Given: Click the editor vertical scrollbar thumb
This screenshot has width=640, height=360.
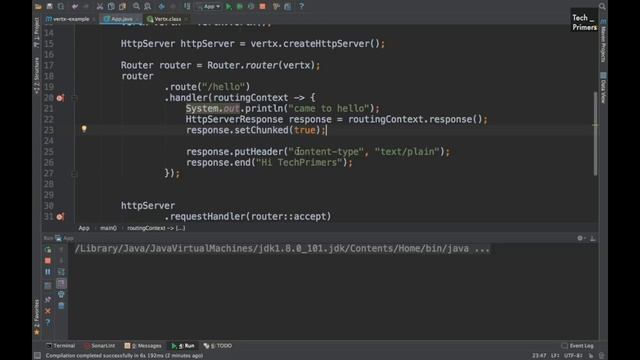Looking at the screenshot, I should [x=596, y=134].
